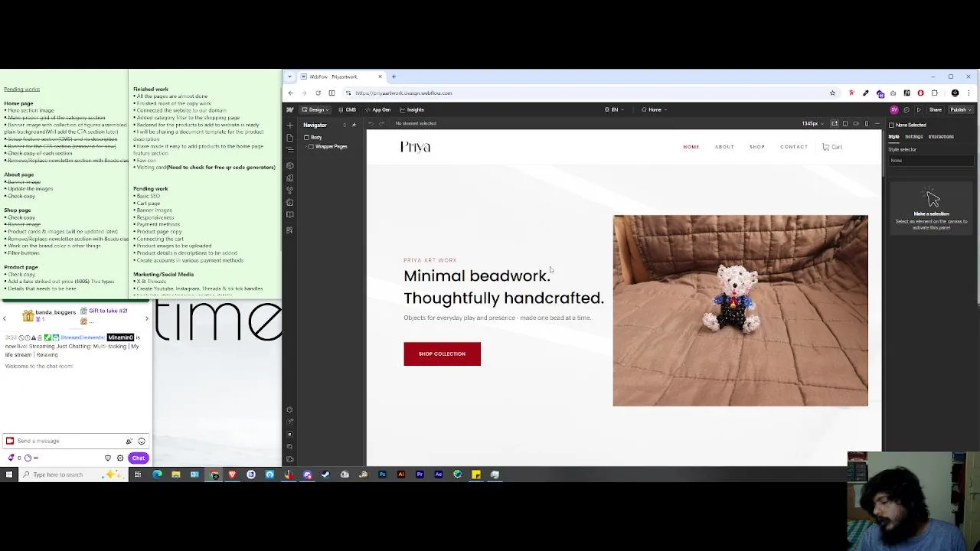
Task: Click the CONTACT nav link on canvas
Action: click(793, 147)
